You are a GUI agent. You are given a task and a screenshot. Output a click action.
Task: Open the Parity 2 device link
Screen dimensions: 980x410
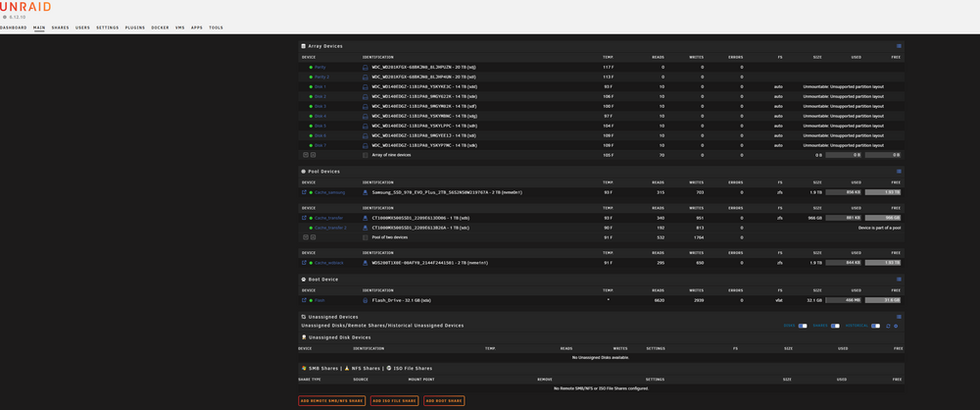pos(321,77)
